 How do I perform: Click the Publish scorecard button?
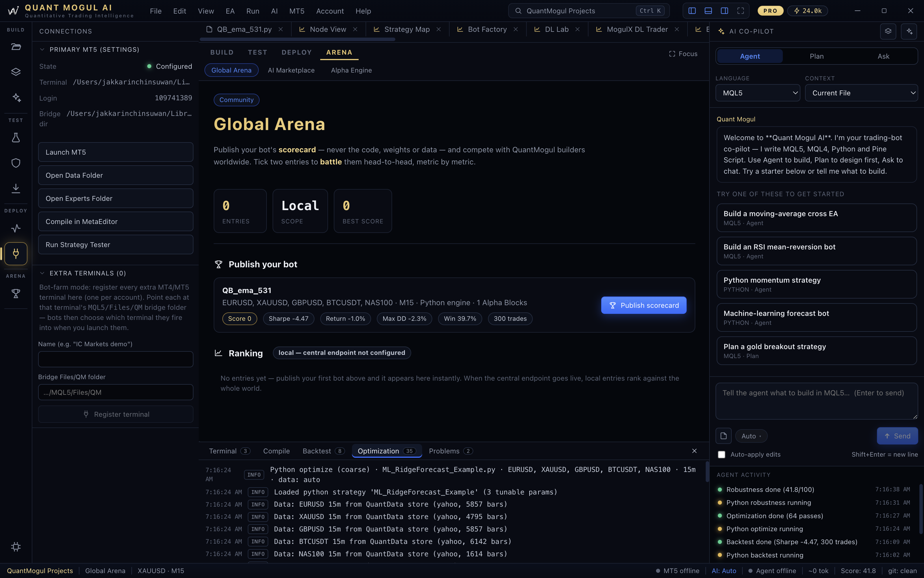[643, 305]
